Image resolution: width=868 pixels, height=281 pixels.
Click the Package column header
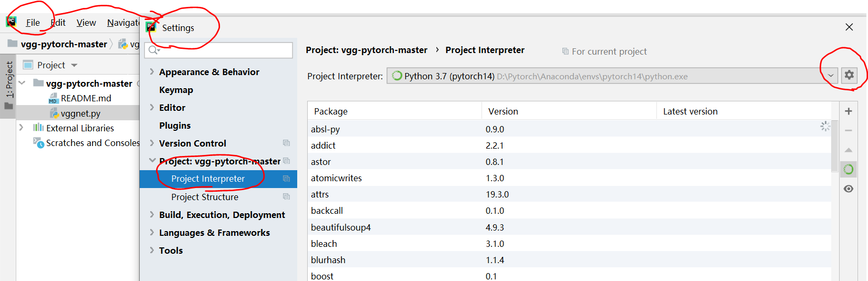tap(395, 111)
